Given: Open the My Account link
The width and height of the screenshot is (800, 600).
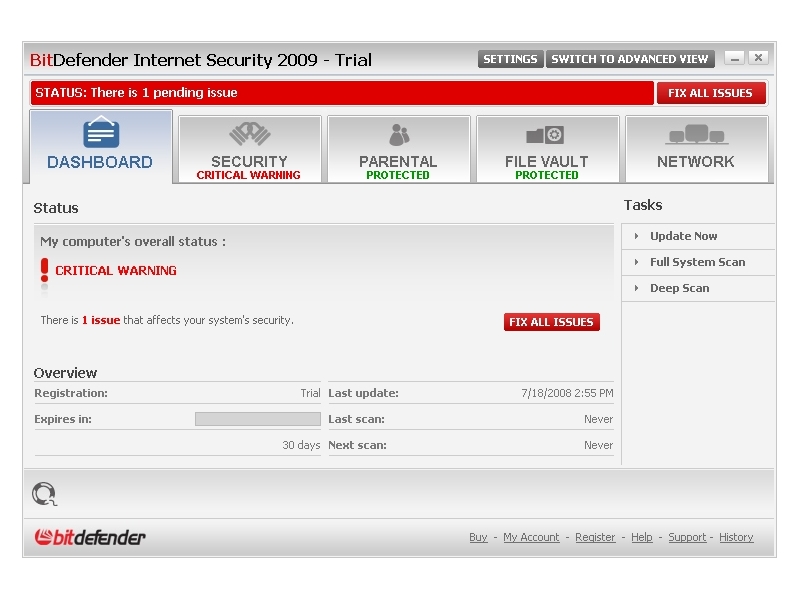Looking at the screenshot, I should coord(531,537).
